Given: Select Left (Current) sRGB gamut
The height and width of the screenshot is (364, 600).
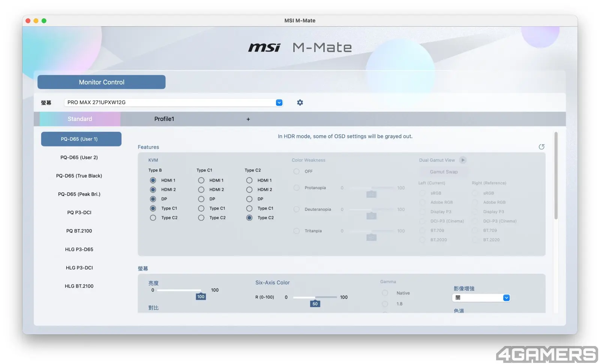Looking at the screenshot, I should 423,193.
